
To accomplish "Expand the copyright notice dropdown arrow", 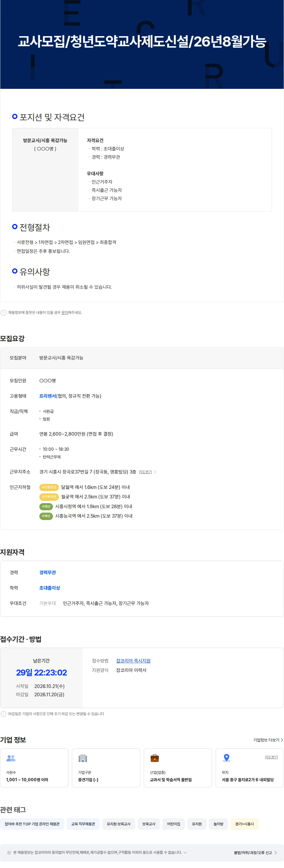I will coord(185,853).
